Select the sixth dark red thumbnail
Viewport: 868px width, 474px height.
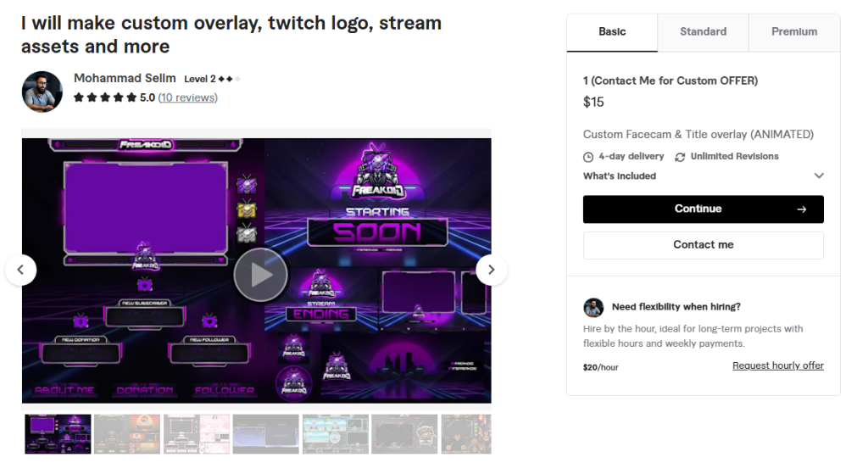tap(404, 434)
